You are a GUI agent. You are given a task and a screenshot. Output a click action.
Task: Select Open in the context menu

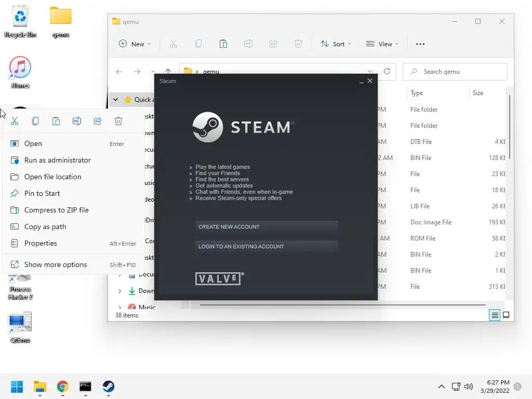74,143
